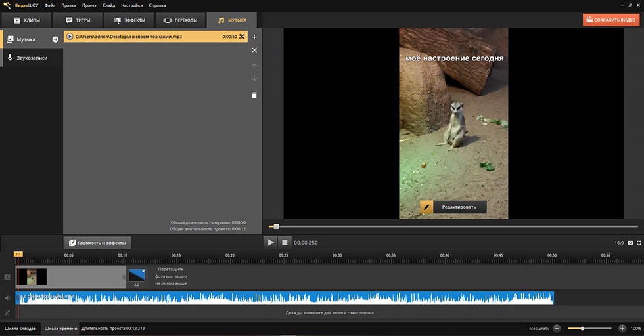644x336 pixels.
Task: Select the transition thumbnail labeled 2.0
Action: click(x=137, y=276)
